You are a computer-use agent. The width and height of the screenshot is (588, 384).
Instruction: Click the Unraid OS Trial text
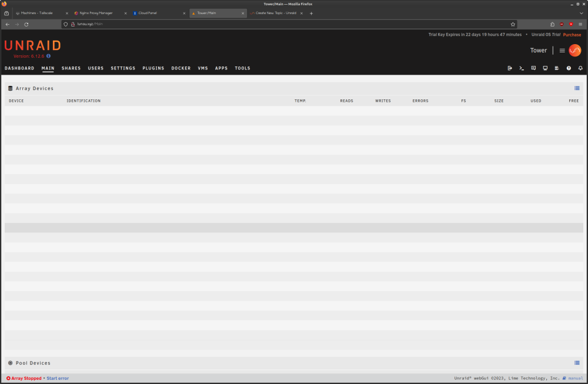(x=546, y=35)
